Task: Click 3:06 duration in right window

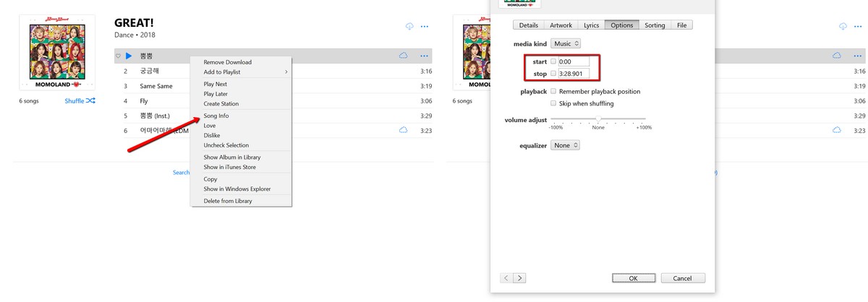Action: click(859, 101)
